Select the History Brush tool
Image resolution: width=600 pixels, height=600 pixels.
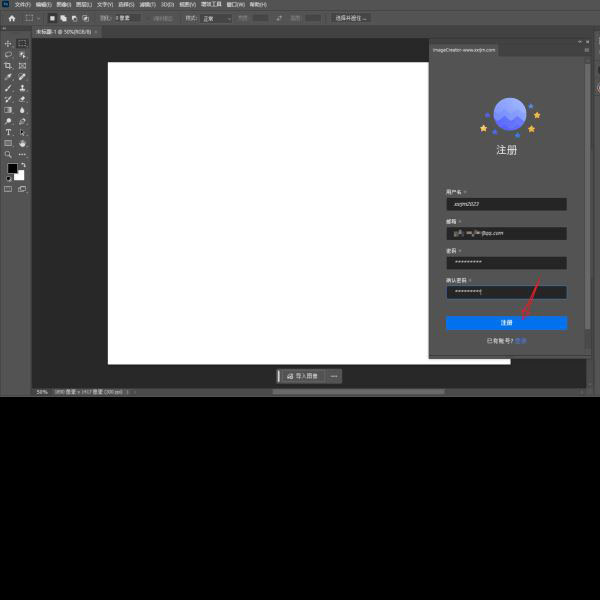point(8,99)
